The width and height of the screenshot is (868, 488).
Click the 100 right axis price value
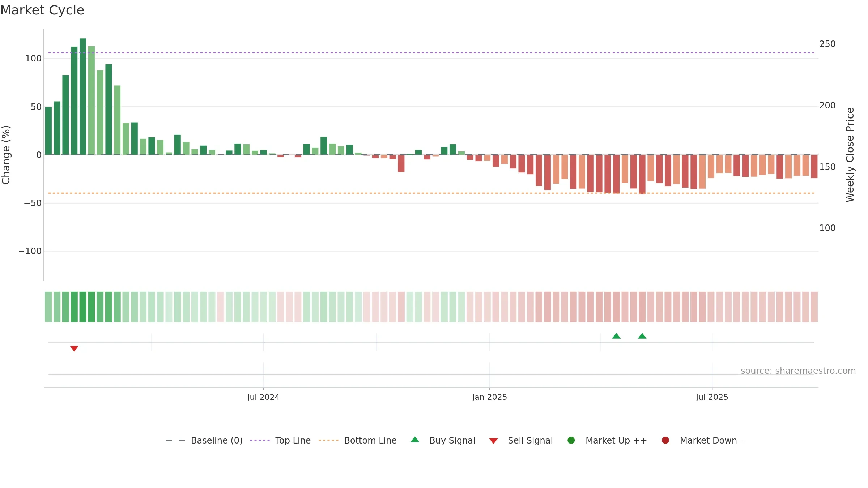[827, 228]
